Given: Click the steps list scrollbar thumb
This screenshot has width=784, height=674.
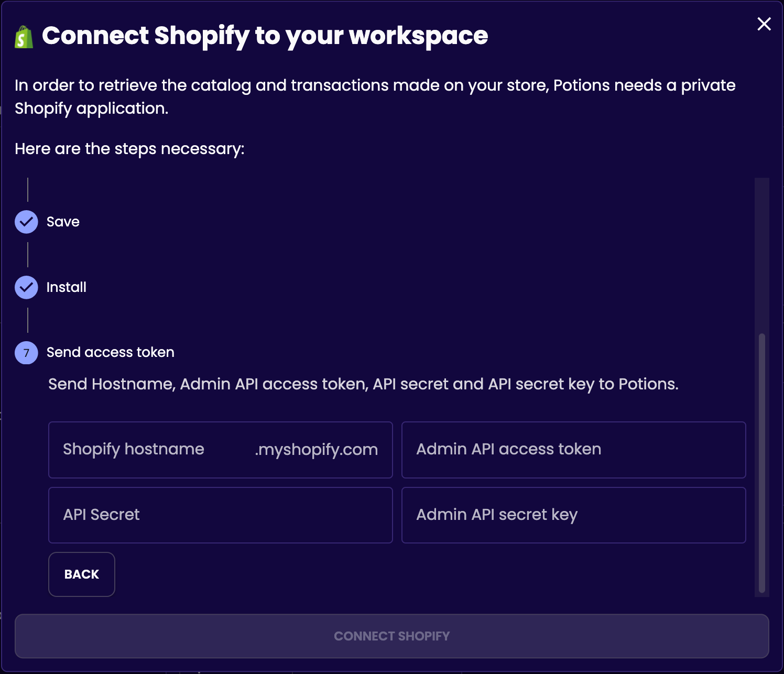Looking at the screenshot, I should pos(762,463).
